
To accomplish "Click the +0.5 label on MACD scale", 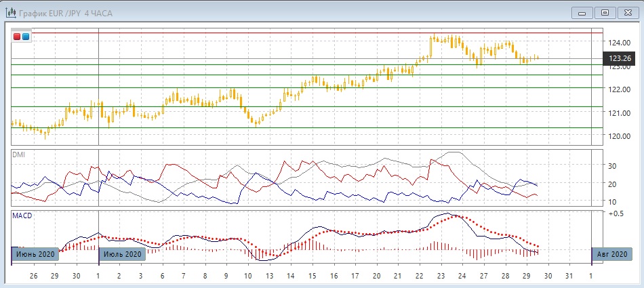I will (617, 213).
